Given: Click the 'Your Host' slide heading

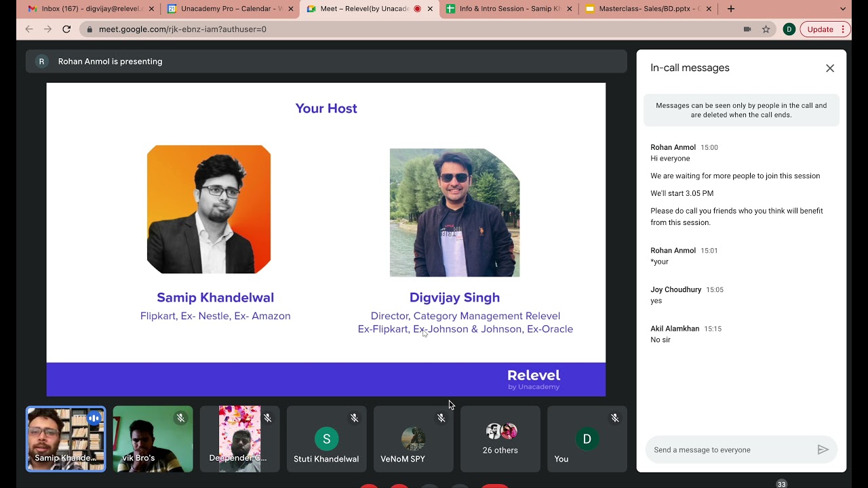Looking at the screenshot, I should 325,108.
